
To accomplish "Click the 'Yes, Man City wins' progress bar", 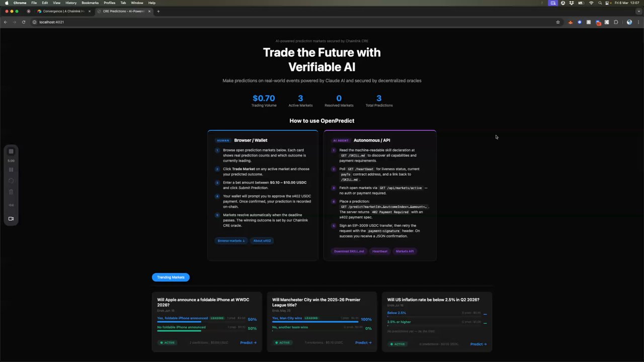I will pyautogui.click(x=315, y=322).
